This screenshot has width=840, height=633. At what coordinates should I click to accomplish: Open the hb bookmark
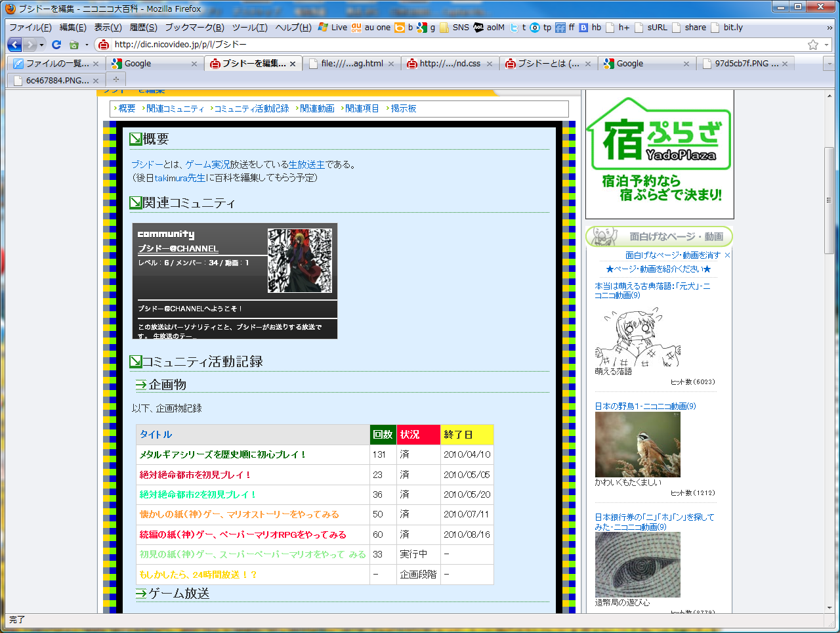[x=590, y=27]
